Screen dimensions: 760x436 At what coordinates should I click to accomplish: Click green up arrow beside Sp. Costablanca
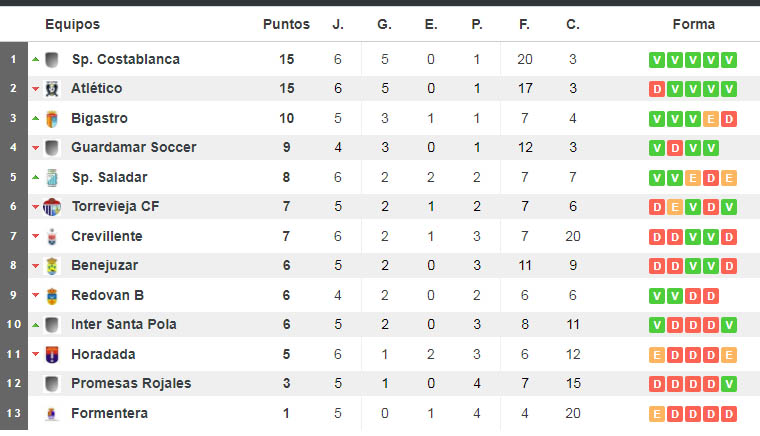(35, 60)
